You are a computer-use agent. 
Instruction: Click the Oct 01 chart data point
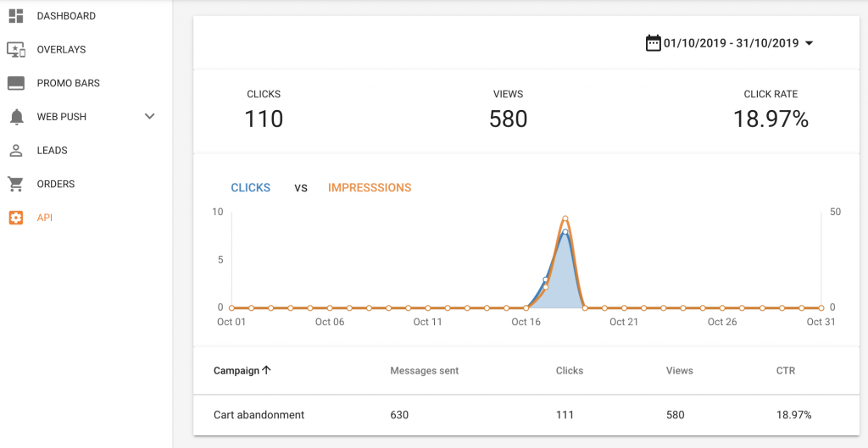pos(231,307)
